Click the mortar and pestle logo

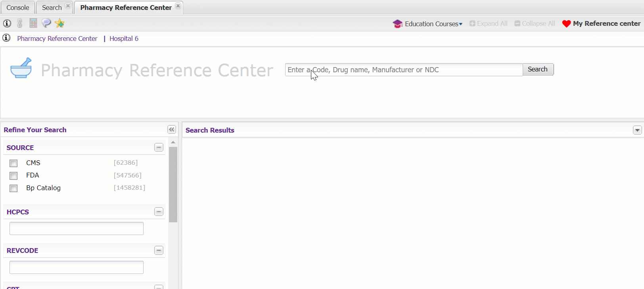(21, 68)
